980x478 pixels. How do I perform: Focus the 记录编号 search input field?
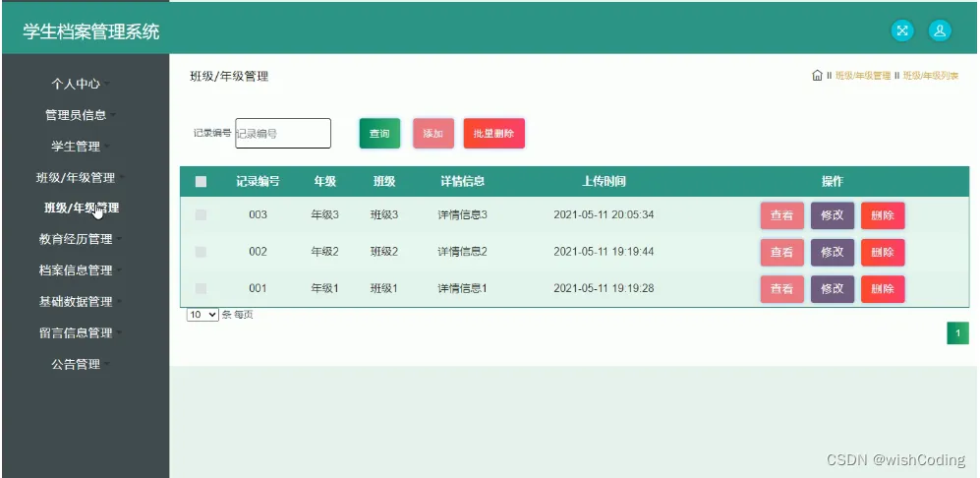tap(283, 133)
